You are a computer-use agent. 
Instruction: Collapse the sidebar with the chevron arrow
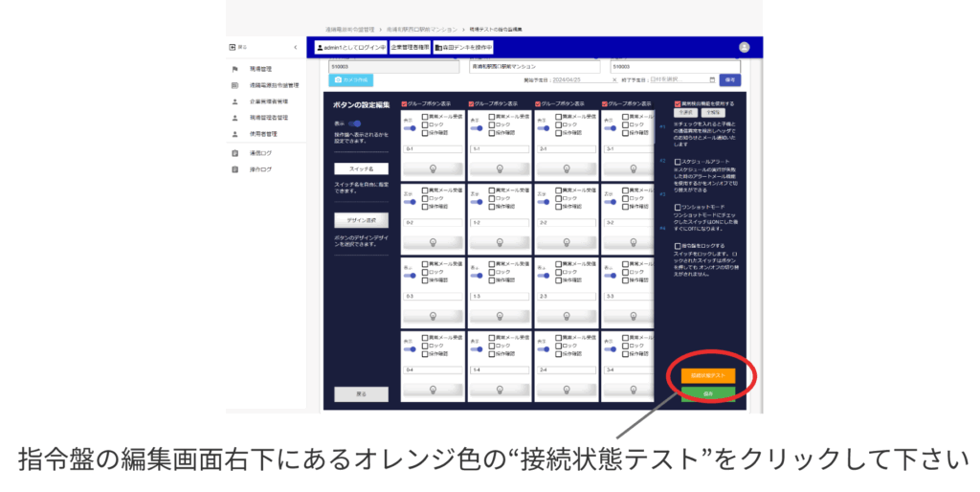click(x=295, y=47)
